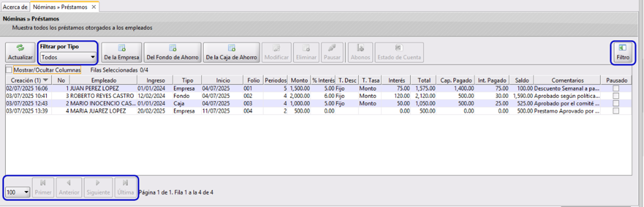
Task: Click creation date 03/07/2025 12:43
Action: [29, 103]
